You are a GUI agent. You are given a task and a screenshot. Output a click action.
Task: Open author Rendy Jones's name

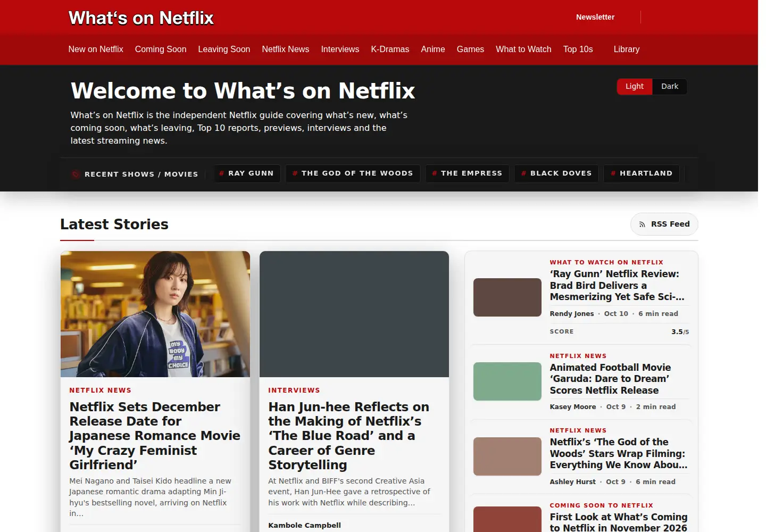coord(572,314)
